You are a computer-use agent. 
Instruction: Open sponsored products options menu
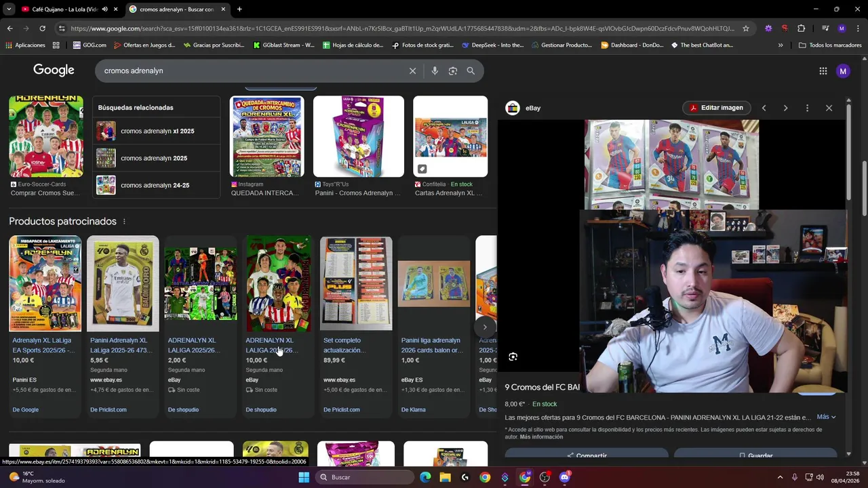(x=124, y=222)
